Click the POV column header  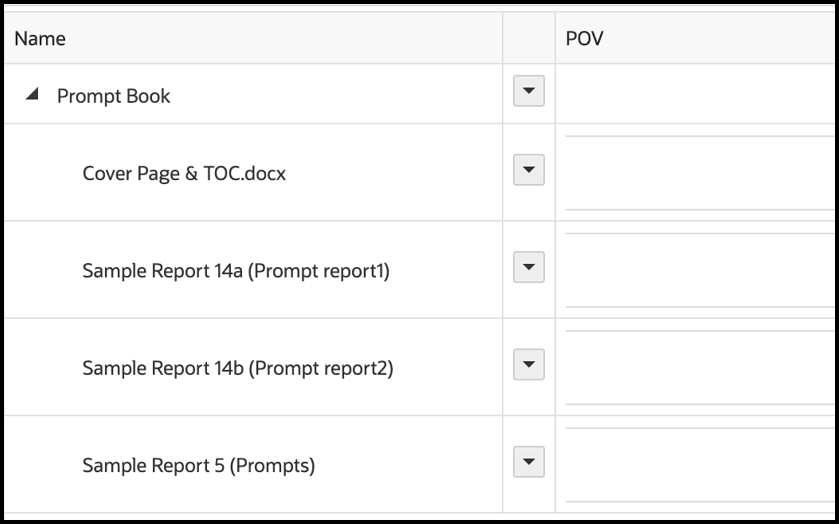click(x=585, y=39)
